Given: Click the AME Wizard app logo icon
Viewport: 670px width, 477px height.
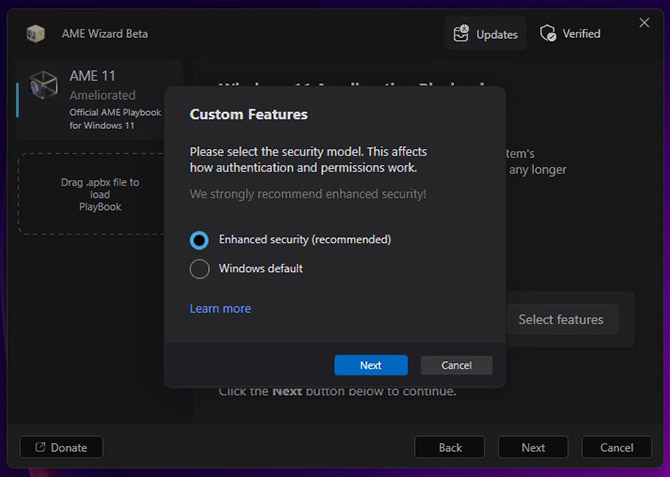Looking at the screenshot, I should [35, 33].
